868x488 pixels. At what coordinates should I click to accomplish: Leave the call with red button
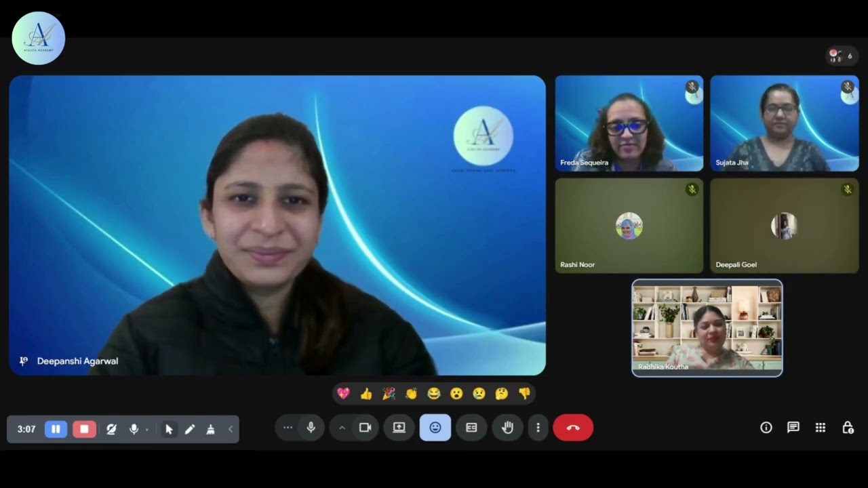pos(573,428)
